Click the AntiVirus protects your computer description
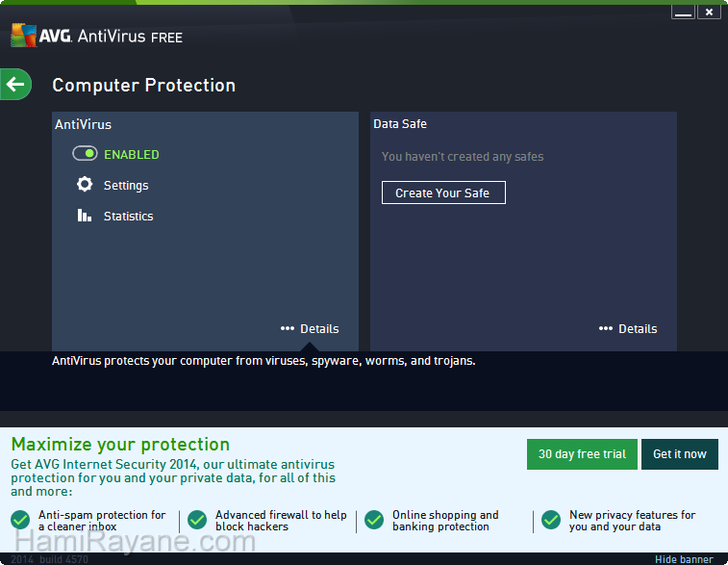Viewport: 728px width, 565px height. [264, 361]
